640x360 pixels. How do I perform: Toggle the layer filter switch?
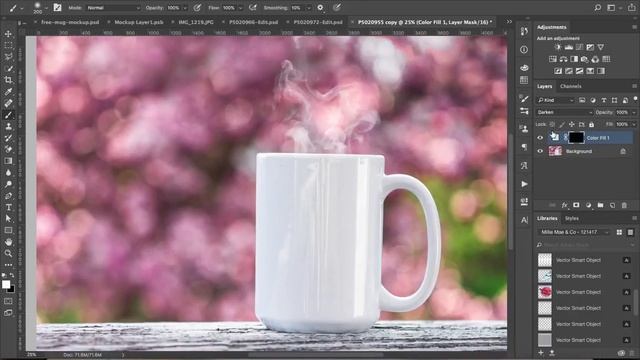(x=635, y=99)
